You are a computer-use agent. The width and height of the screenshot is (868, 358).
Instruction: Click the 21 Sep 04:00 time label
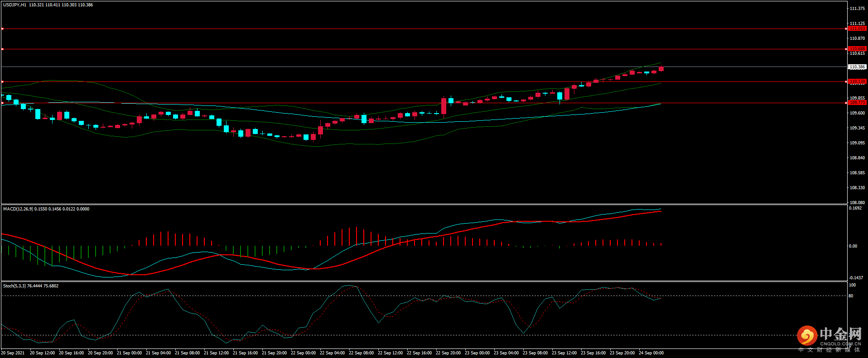point(158,353)
